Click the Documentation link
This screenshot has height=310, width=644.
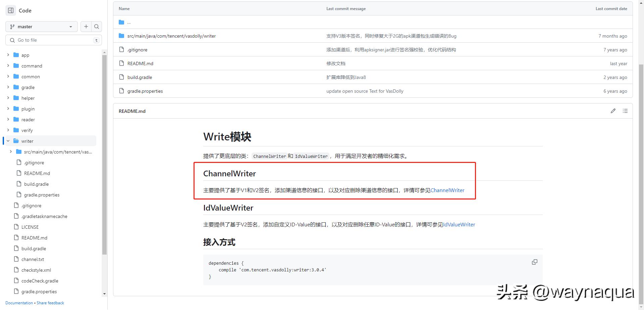pos(19,303)
